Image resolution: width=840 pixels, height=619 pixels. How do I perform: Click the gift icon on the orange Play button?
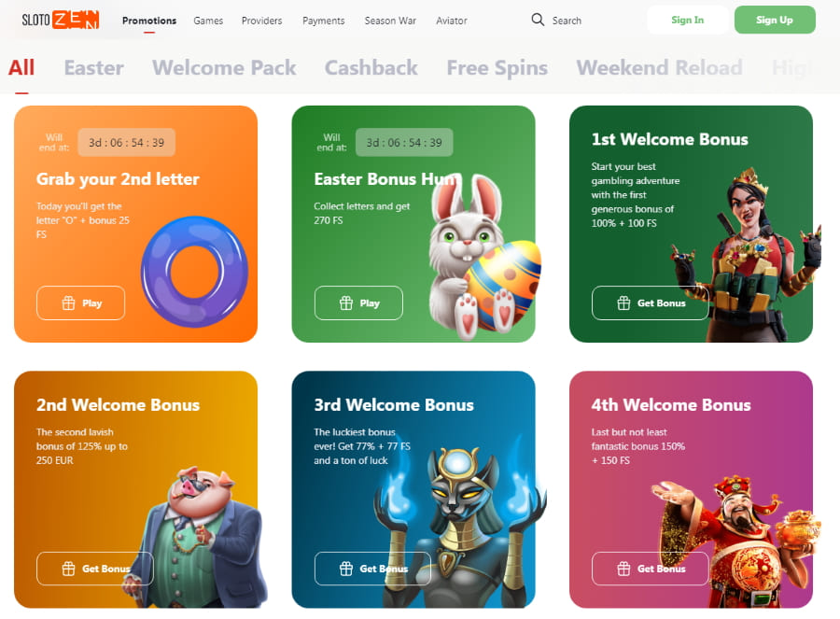click(68, 302)
